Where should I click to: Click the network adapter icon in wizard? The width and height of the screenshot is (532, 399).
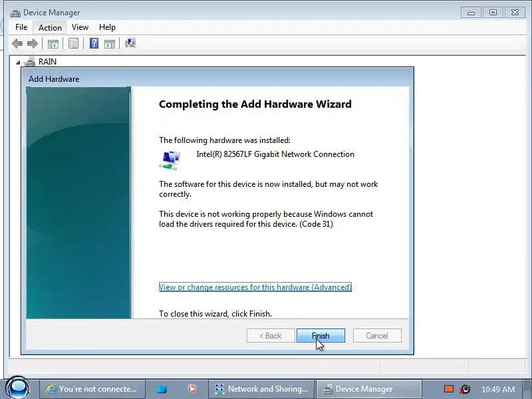click(170, 160)
